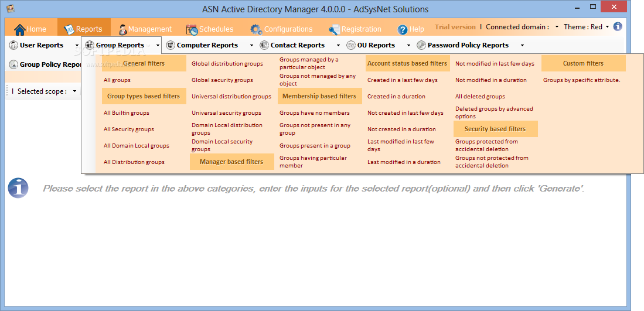644x311 pixels.
Task: Choose Global distribution groups
Action: tap(227, 64)
